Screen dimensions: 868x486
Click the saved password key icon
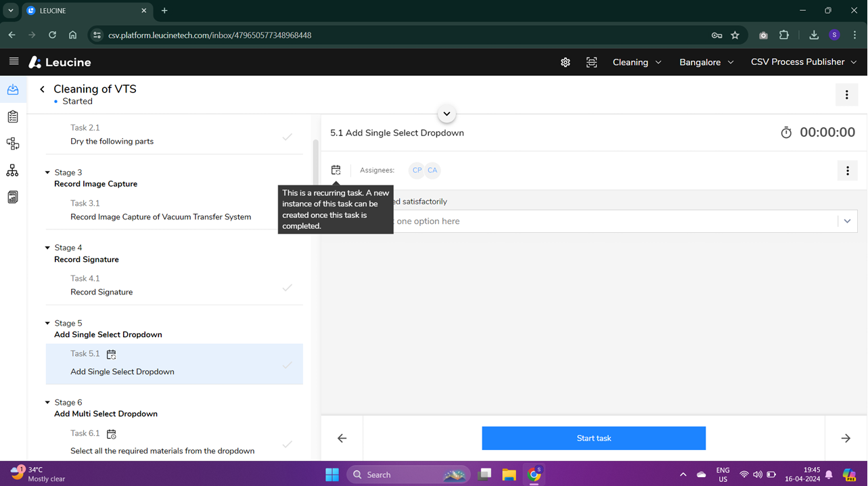(716, 35)
